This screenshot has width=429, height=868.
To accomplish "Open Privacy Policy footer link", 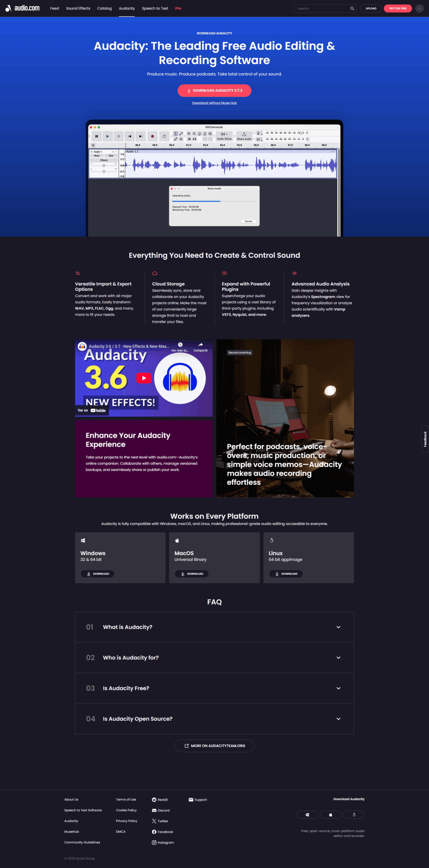I will click(x=127, y=821).
